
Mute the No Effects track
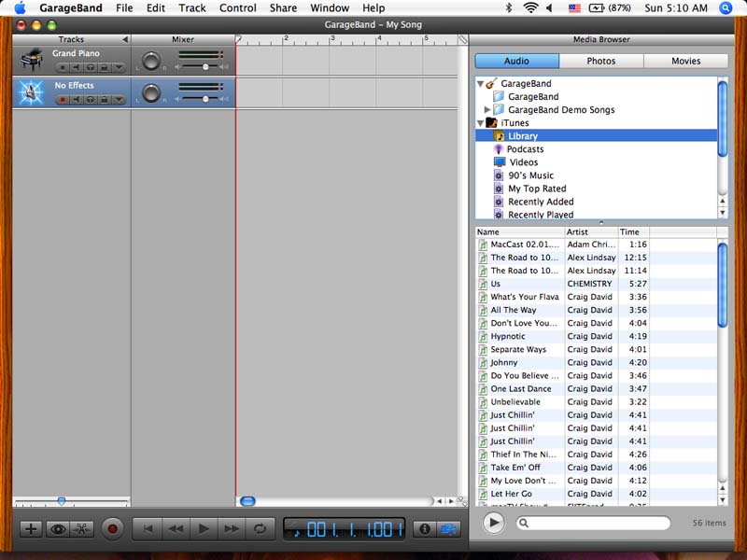(77, 100)
